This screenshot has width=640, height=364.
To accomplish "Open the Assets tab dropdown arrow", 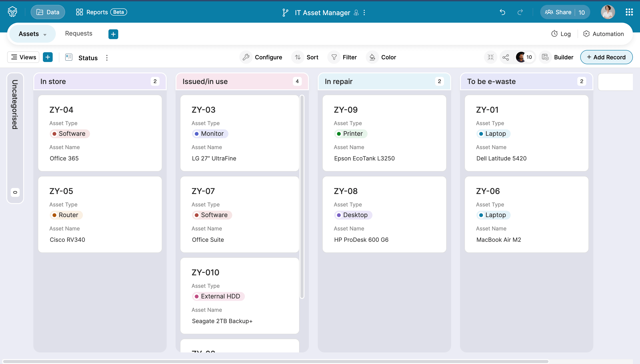I will (45, 35).
